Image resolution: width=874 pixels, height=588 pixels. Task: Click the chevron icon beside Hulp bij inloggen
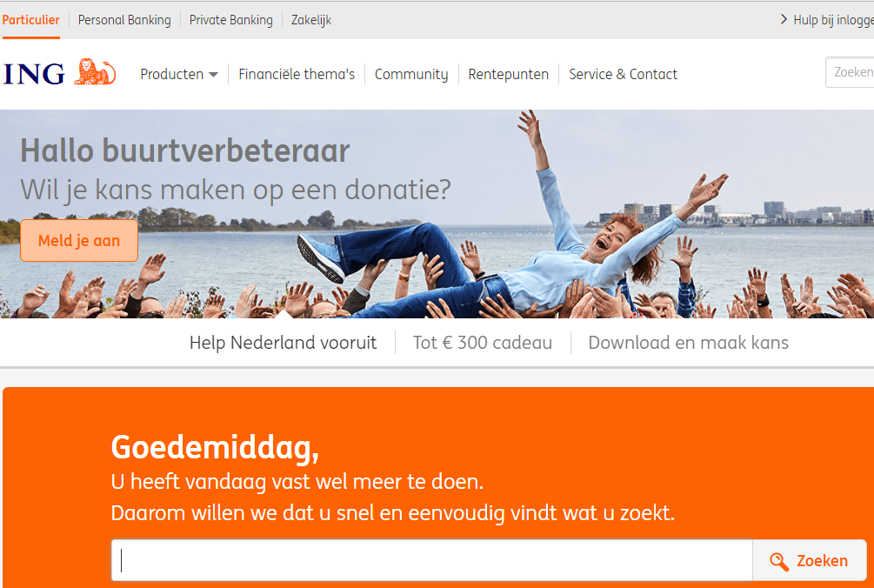784,19
